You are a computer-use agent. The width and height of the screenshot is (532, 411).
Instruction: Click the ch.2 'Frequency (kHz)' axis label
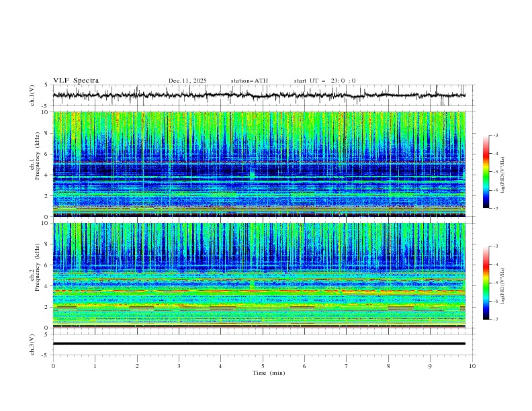click(38, 267)
